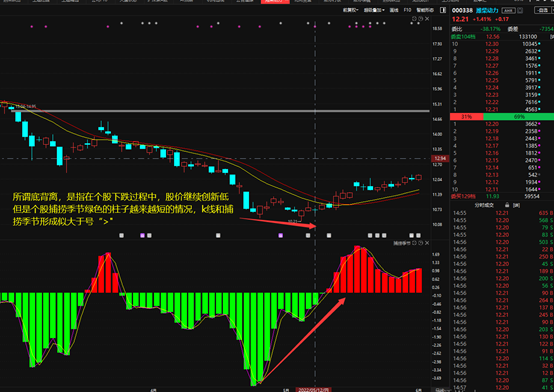This screenshot has width=554, height=392.
Task: Click the 2022/05/12 date marker on the time axis
Action: pos(313,390)
